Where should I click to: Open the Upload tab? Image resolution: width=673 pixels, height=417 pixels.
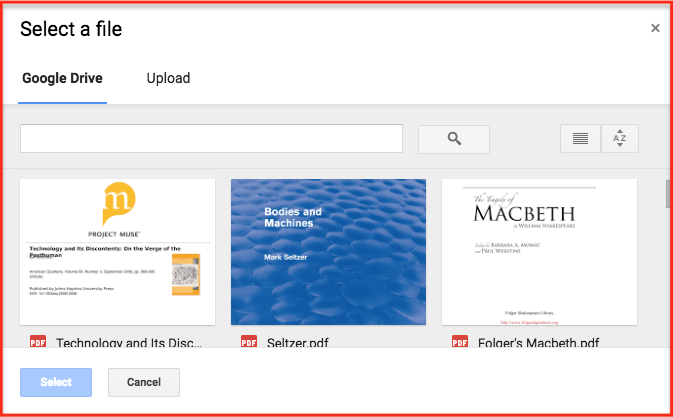(x=168, y=79)
